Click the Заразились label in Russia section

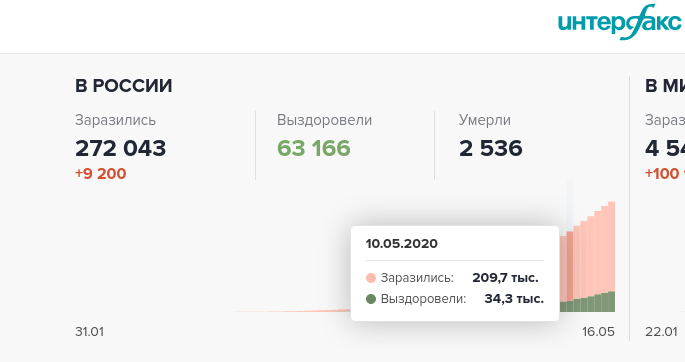pyautogui.click(x=115, y=120)
